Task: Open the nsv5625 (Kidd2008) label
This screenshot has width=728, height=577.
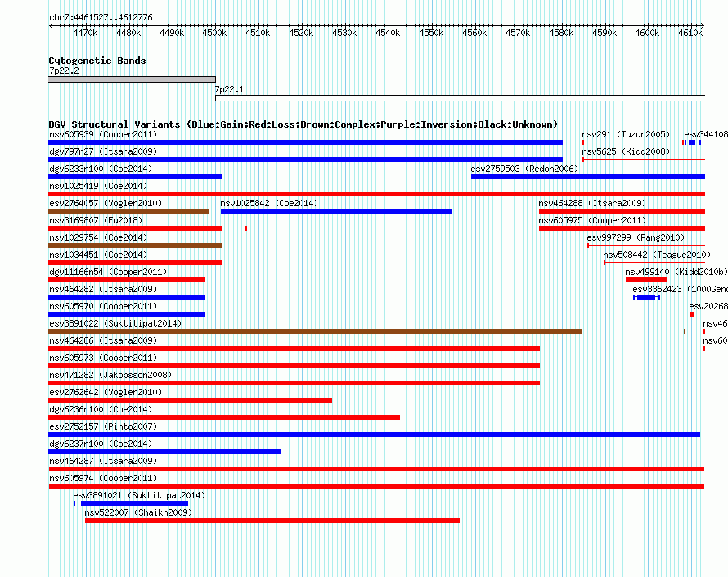Action: (x=626, y=152)
